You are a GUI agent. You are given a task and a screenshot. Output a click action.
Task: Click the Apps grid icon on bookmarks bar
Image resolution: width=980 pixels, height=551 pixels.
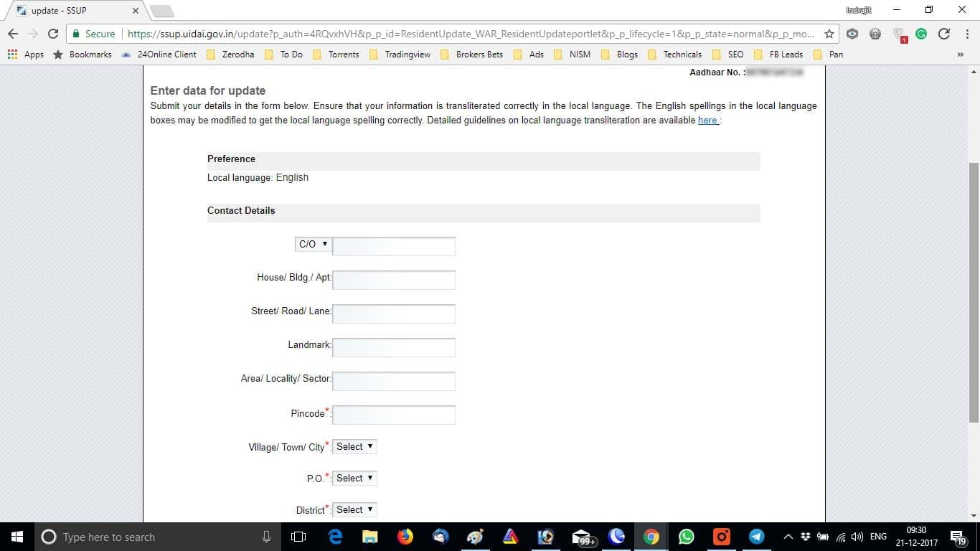pyautogui.click(x=11, y=54)
